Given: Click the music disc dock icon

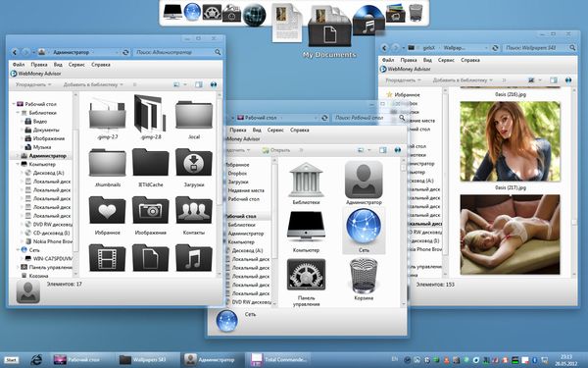Looking at the screenshot, I should pyautogui.click(x=368, y=21).
